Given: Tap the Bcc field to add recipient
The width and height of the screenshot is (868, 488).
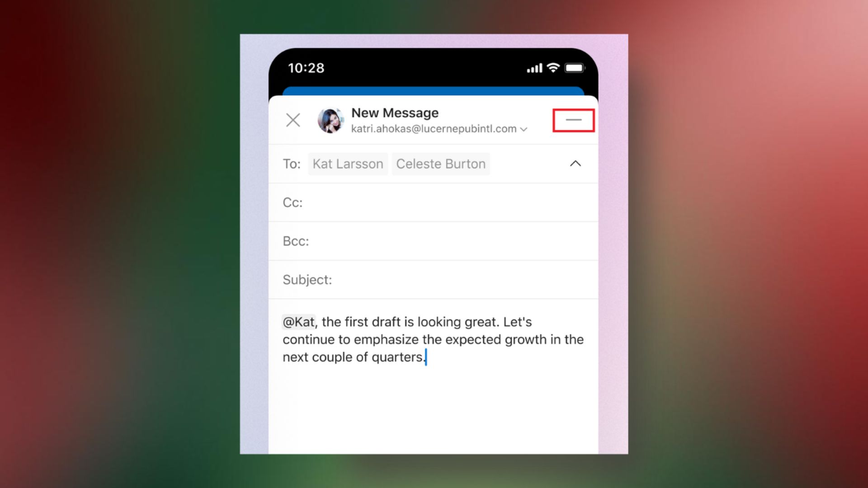Looking at the screenshot, I should (434, 241).
